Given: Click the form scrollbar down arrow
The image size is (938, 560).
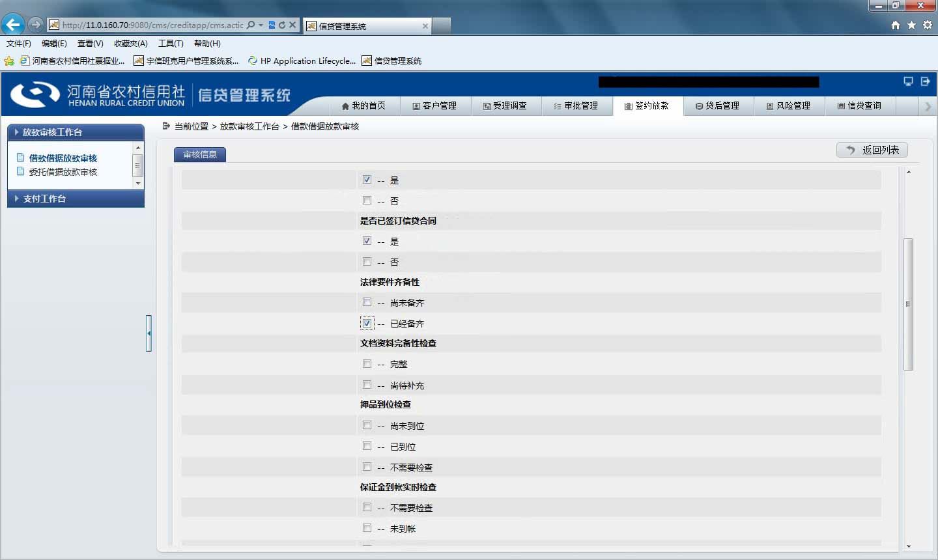Looking at the screenshot, I should [908, 546].
